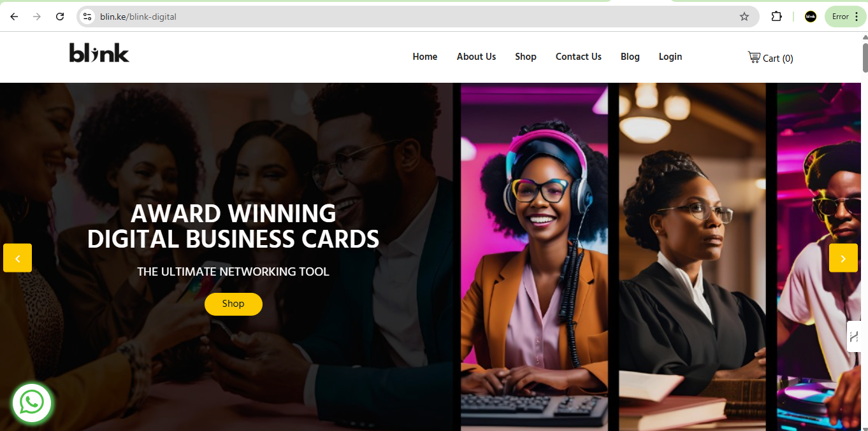Click the WhatsApp chat icon

32,402
